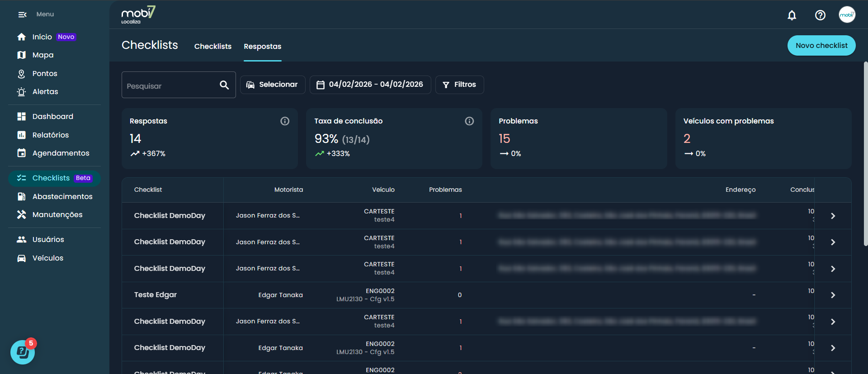This screenshot has height=374, width=868.
Task: Switch to the Checklists tab
Action: tap(212, 47)
